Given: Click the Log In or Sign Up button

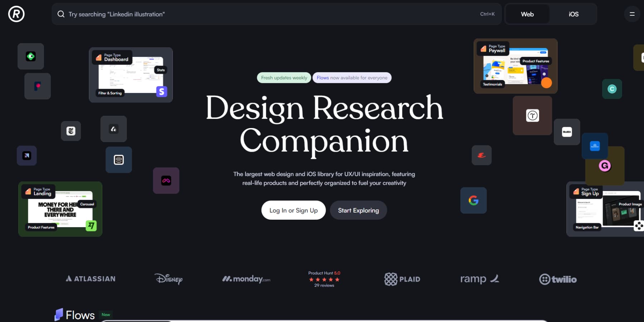Looking at the screenshot, I should pos(293,210).
